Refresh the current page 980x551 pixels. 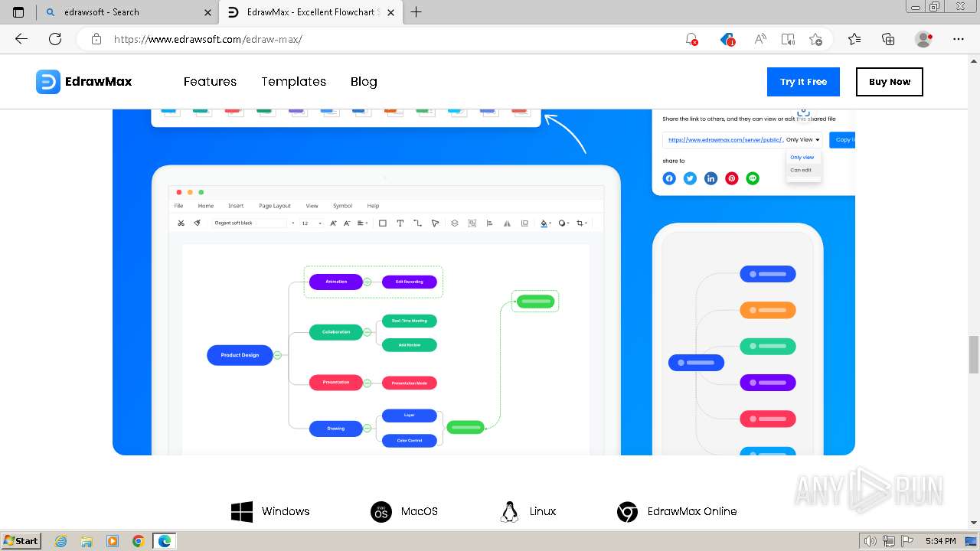[55, 39]
